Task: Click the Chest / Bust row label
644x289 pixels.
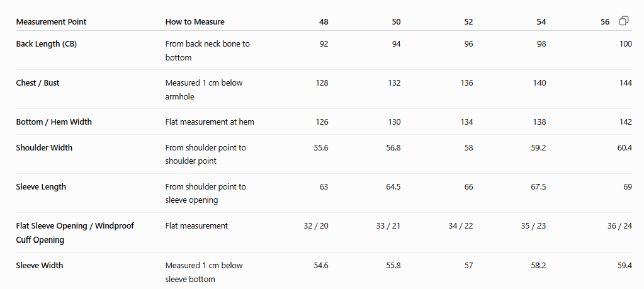Action: point(38,83)
